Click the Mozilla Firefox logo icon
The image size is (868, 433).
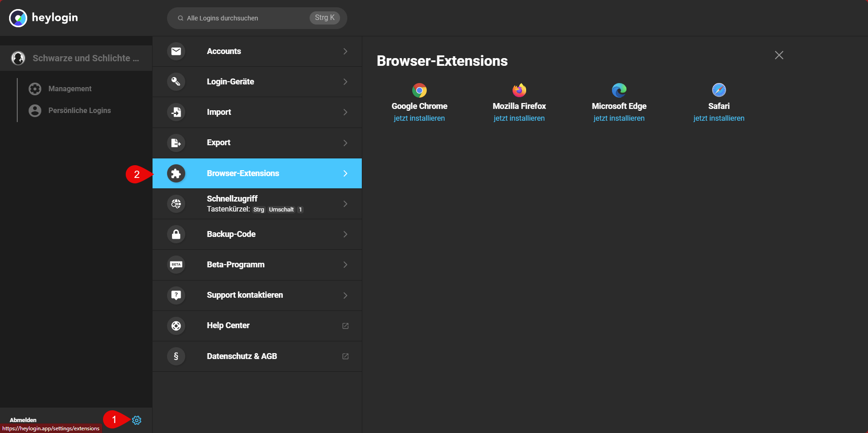519,90
